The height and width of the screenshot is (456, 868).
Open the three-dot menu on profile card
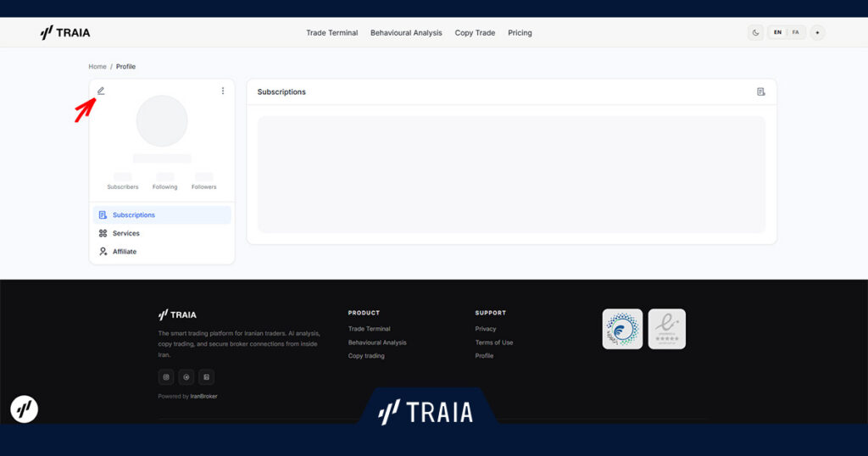pyautogui.click(x=223, y=91)
